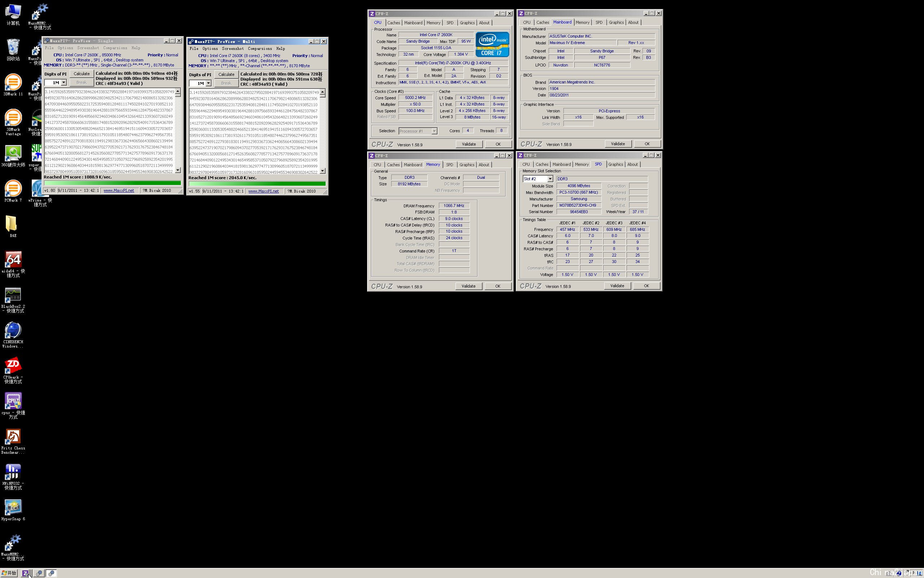Viewport: 924px width, 578px height.
Task: Open the R4E folder on the desktop
Action: (x=13, y=226)
